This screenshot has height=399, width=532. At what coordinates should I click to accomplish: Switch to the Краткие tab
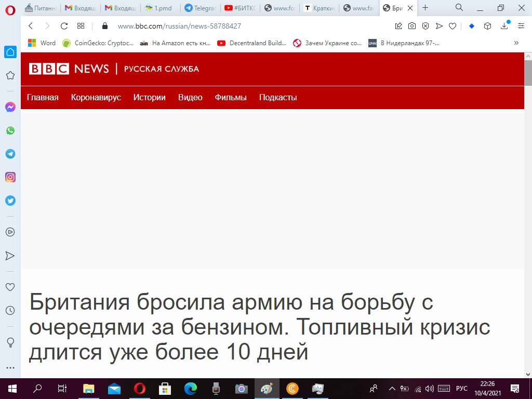(319, 8)
